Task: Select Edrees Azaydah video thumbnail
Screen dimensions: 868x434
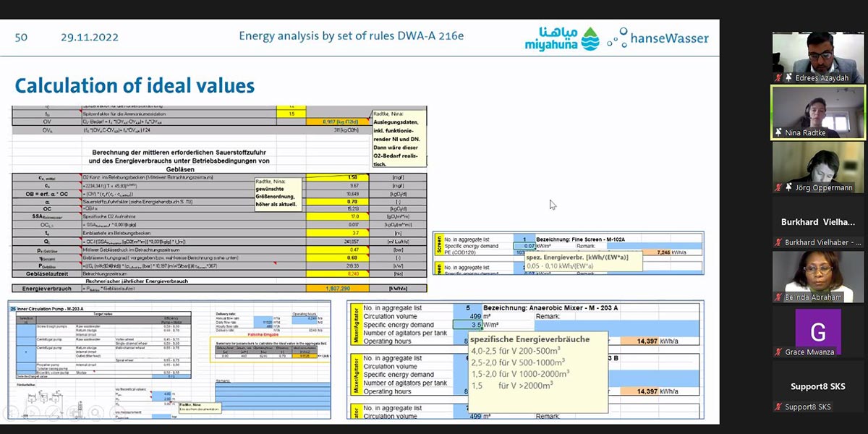Action: point(818,57)
